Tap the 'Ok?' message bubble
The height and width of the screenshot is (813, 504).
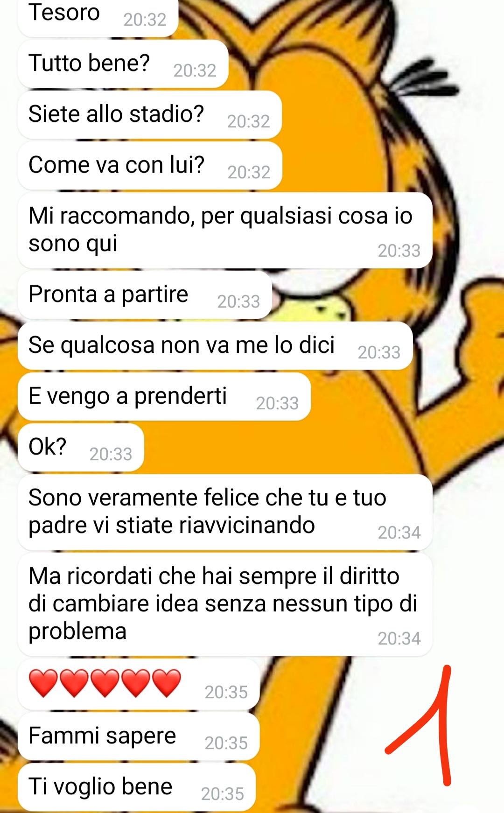pos(81,448)
